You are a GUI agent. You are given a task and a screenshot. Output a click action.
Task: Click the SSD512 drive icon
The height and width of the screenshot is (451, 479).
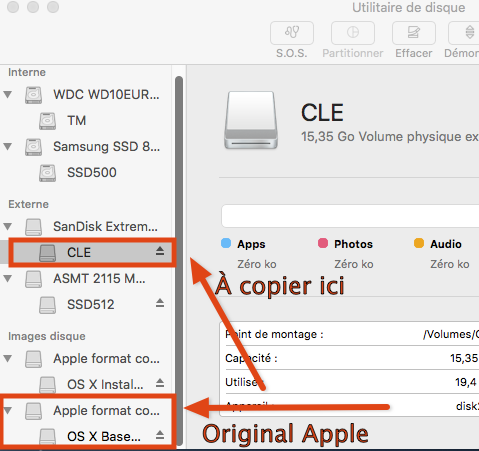(47, 305)
